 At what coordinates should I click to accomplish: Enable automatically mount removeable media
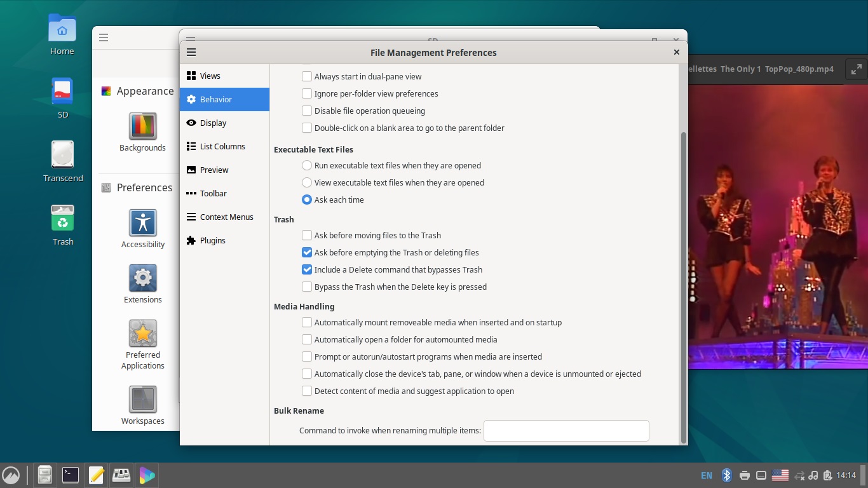307,322
